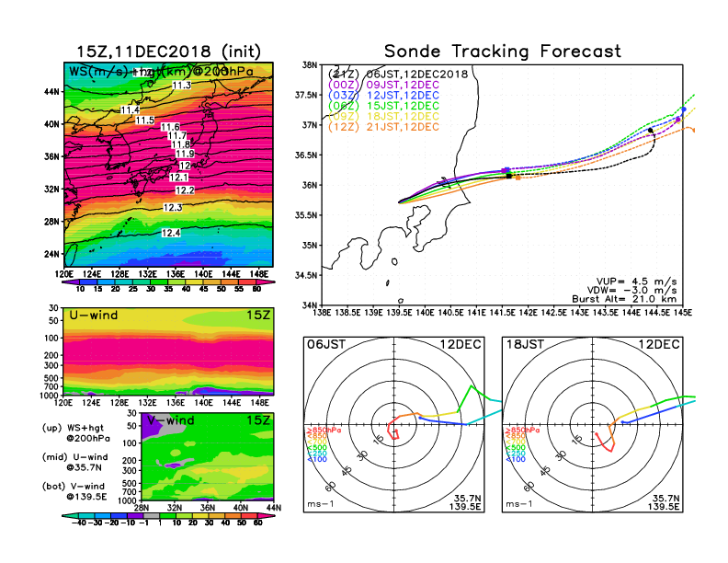Click the "(mid) U-wind @35.7N" description

tap(74, 462)
